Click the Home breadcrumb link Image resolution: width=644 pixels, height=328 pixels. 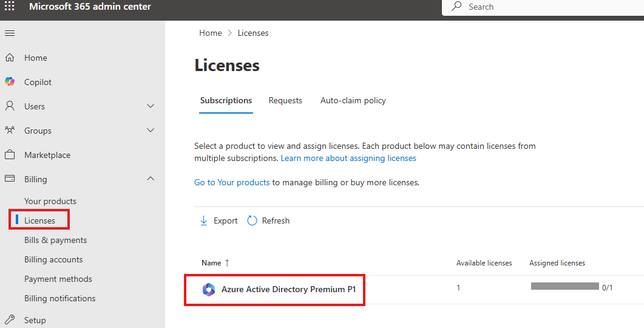210,33
